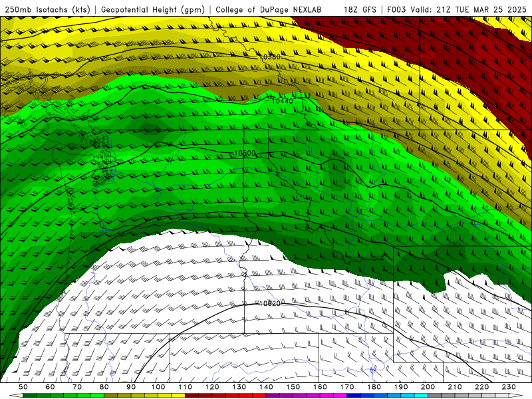Pick the dark gray swatch starting at 200
532x399 pixels.
pyautogui.click(x=435, y=396)
